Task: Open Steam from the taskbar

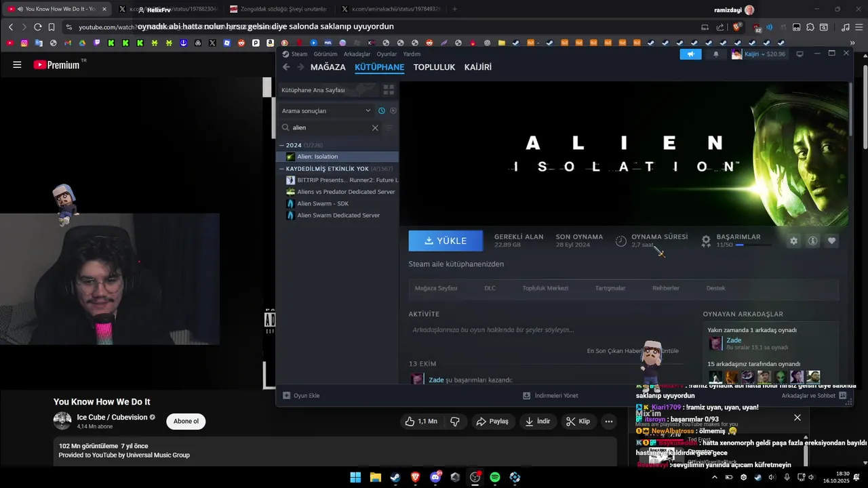Action: (x=395, y=477)
